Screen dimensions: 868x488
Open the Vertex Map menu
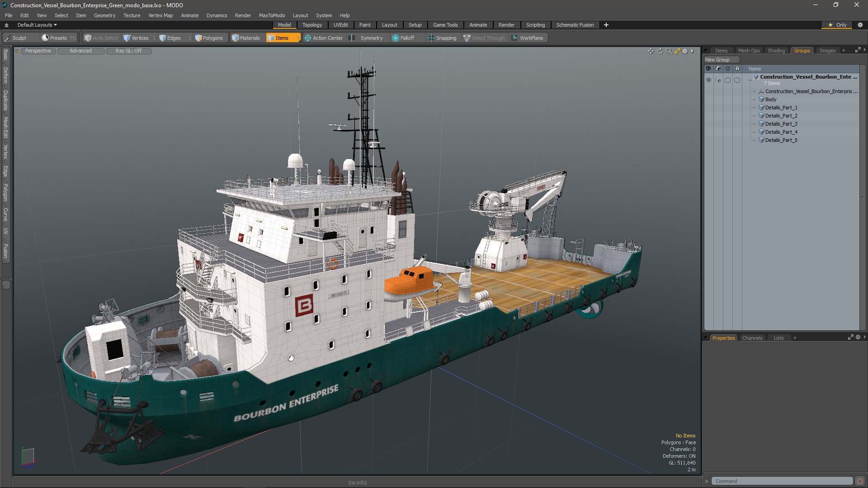(x=160, y=15)
